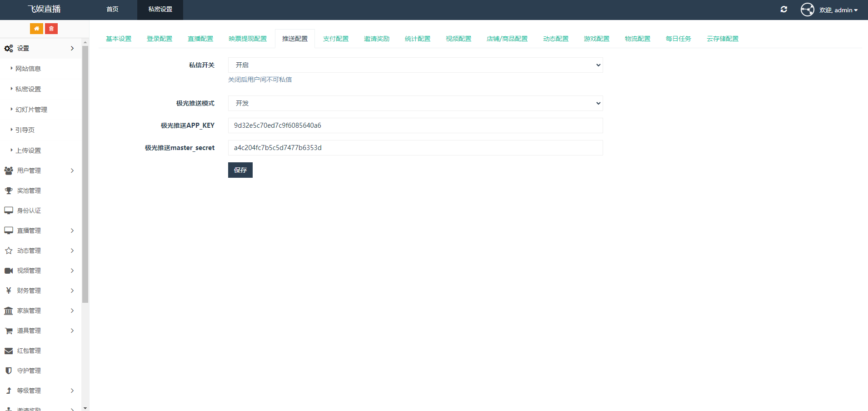Click the refresh icon in top bar

tap(783, 10)
